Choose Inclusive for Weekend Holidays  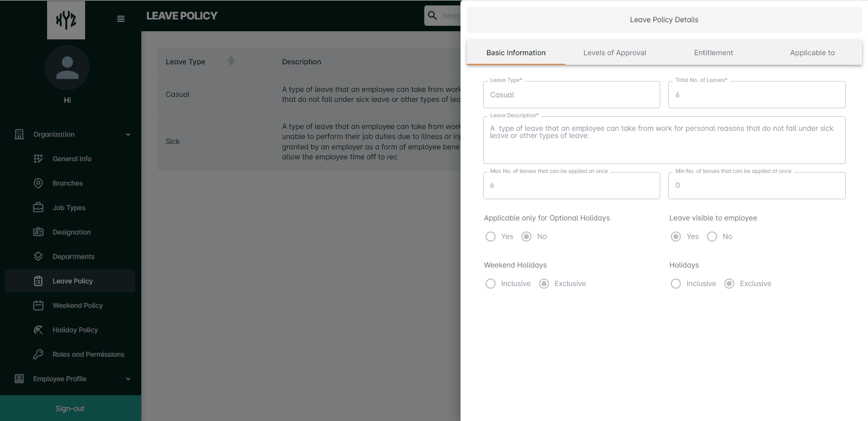click(490, 284)
